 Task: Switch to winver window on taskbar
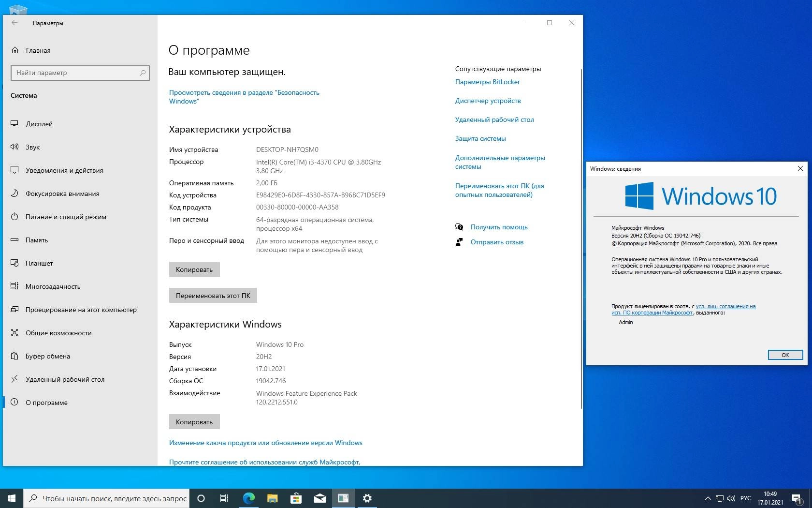pyautogui.click(x=343, y=498)
